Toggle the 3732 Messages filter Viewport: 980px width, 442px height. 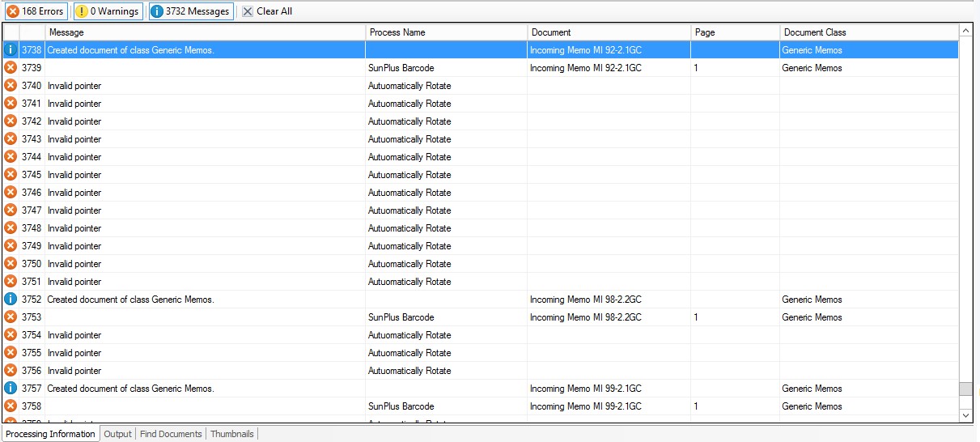pos(191,11)
